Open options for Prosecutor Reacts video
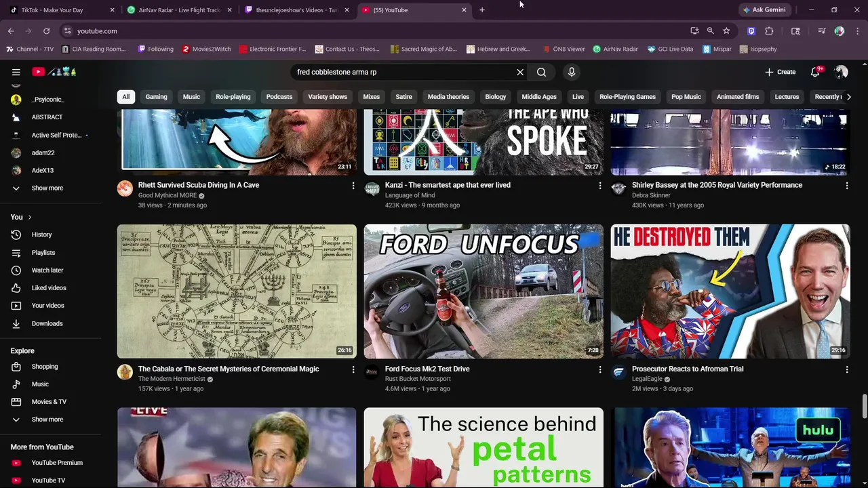 (x=846, y=369)
